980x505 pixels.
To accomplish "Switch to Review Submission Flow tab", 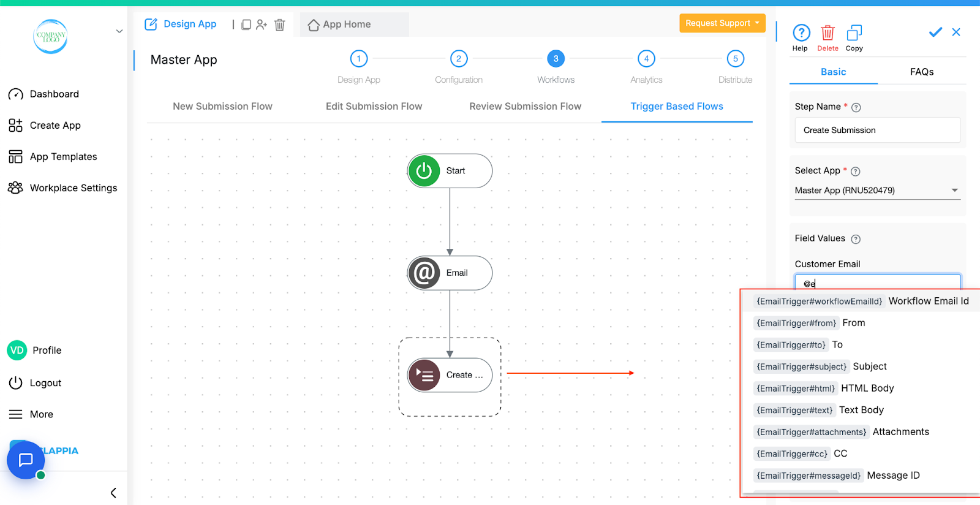I will 525,107.
